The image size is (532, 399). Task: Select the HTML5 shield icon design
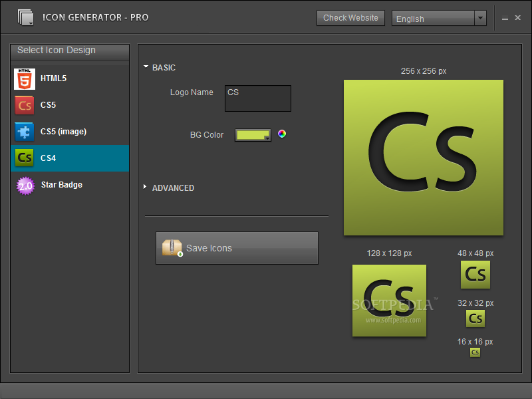25,78
